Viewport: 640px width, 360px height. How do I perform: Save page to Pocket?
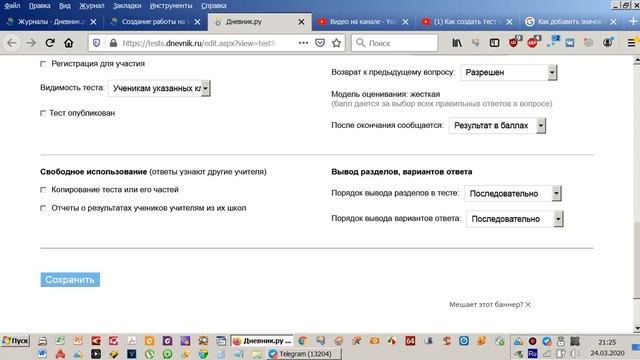(320, 43)
